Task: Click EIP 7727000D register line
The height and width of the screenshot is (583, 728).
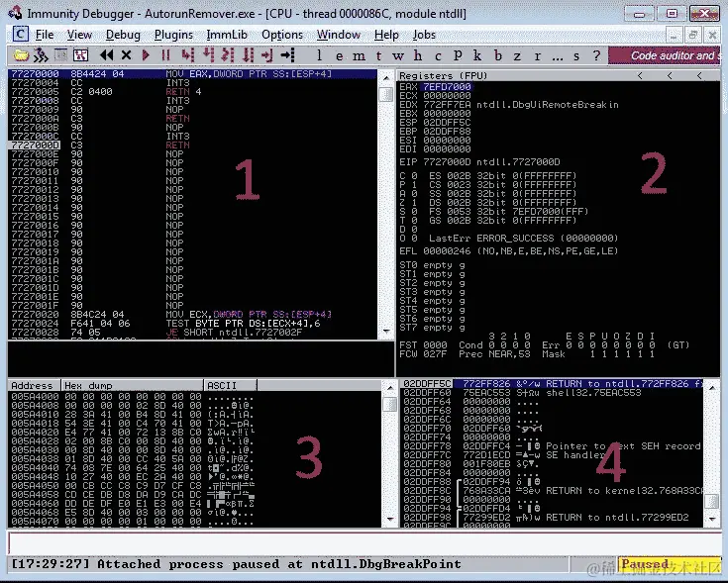Action: [x=479, y=162]
